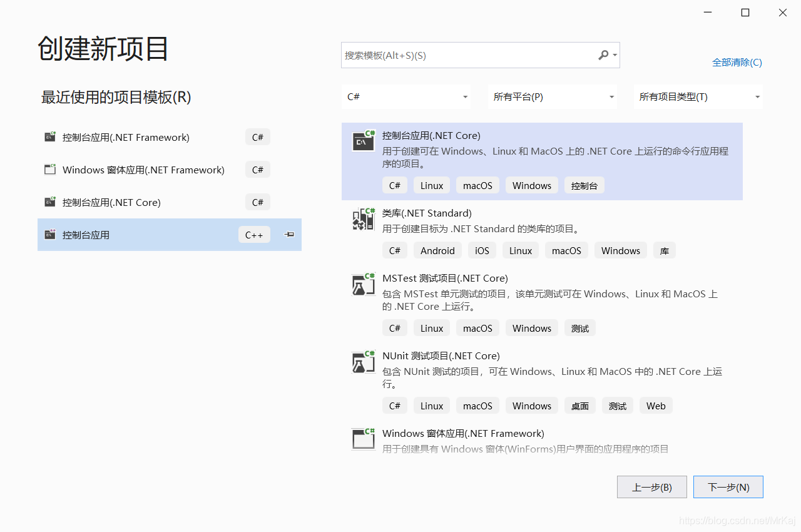Click the C++ tag on 控制台应用
Viewport: 801px width, 532px height.
[254, 235]
